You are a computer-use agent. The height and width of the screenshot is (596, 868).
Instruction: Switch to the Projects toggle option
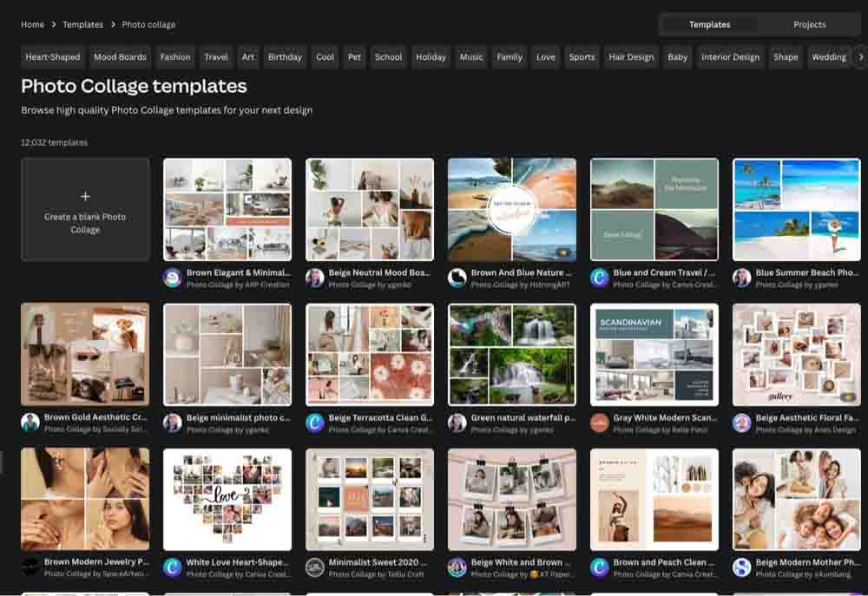coord(809,24)
